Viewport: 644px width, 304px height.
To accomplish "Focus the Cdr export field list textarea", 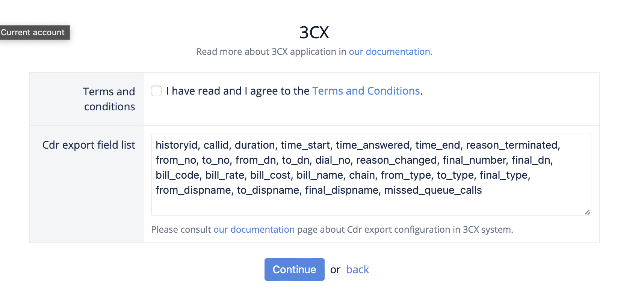I will [371, 205].
